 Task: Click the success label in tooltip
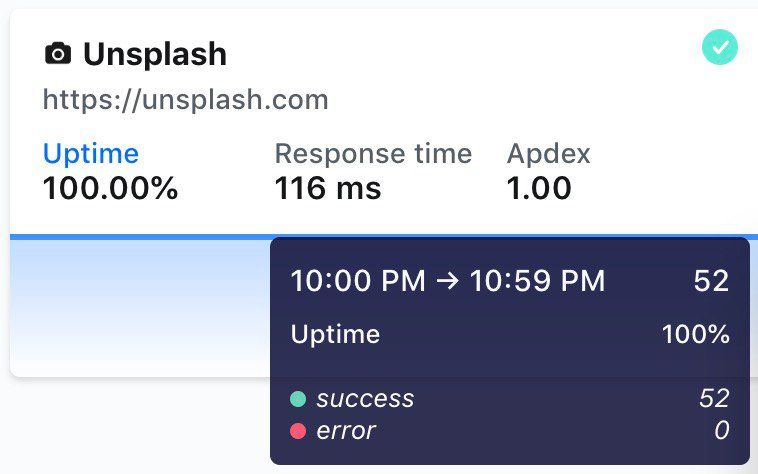pyautogui.click(x=365, y=399)
